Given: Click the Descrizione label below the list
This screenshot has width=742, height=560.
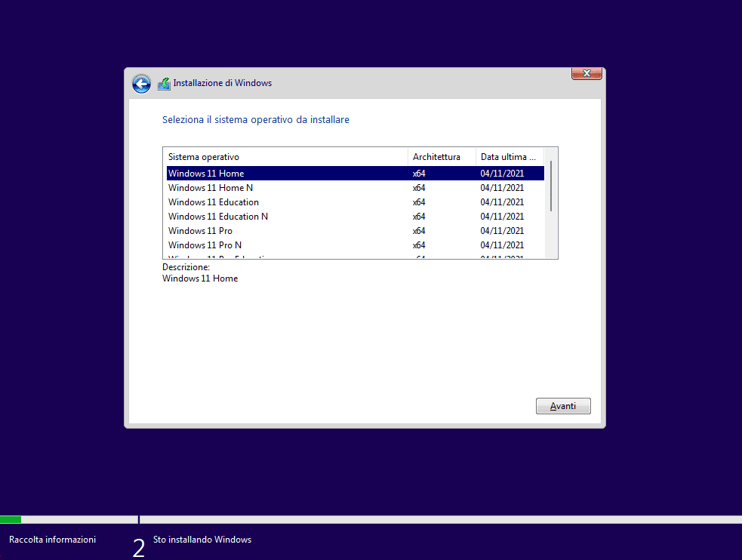Looking at the screenshot, I should (186, 267).
